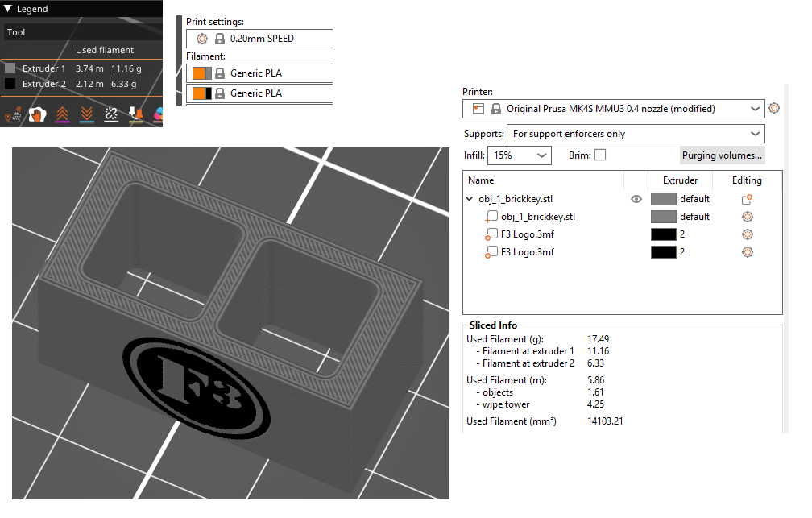Viewport: 812px width, 518px height.
Task: Click objects filament value 1.61
Action: (x=595, y=392)
